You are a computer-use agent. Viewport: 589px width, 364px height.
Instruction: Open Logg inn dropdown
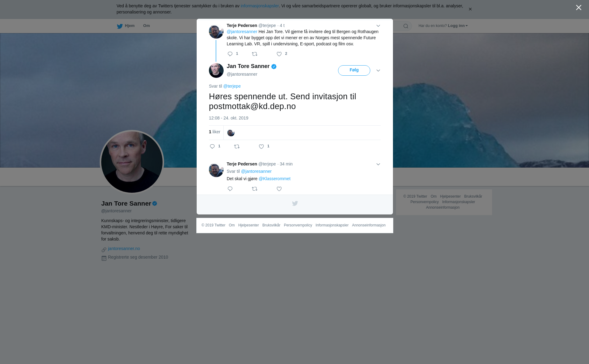click(x=458, y=26)
